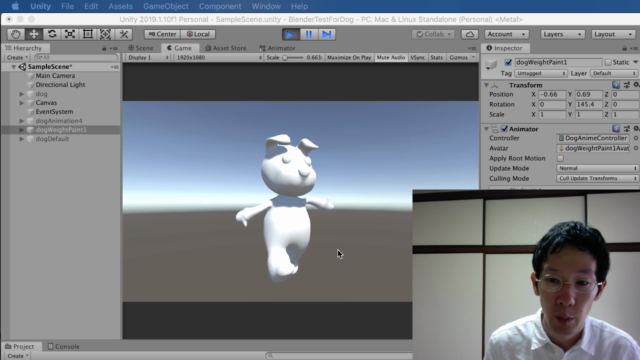Open the Account dropdown

pyautogui.click(x=506, y=34)
